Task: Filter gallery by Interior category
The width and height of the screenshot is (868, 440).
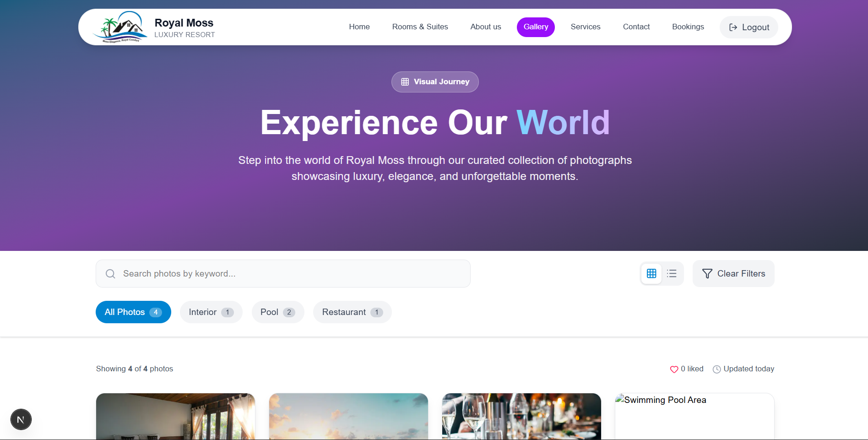Action: [x=211, y=312]
